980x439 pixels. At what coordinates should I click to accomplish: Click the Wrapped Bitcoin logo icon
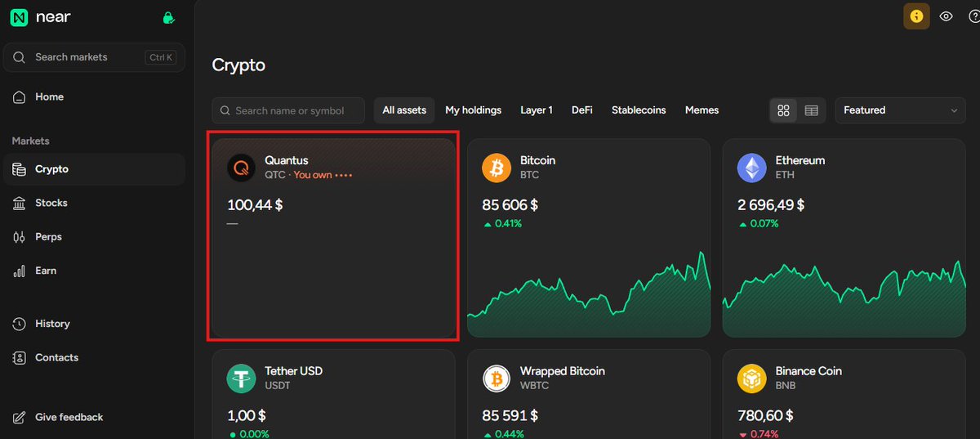(497, 378)
